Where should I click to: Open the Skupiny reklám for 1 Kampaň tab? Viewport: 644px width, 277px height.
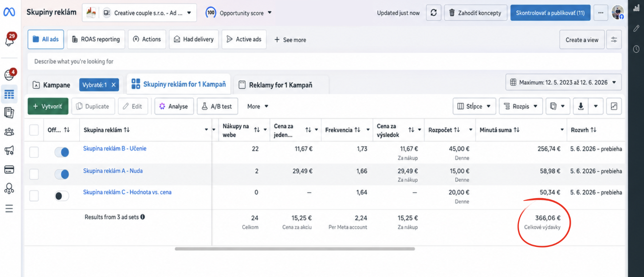tap(179, 84)
